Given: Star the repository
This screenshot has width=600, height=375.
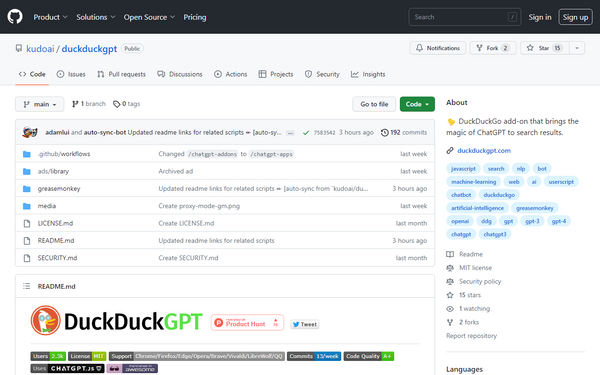Looking at the screenshot, I should tap(545, 48).
